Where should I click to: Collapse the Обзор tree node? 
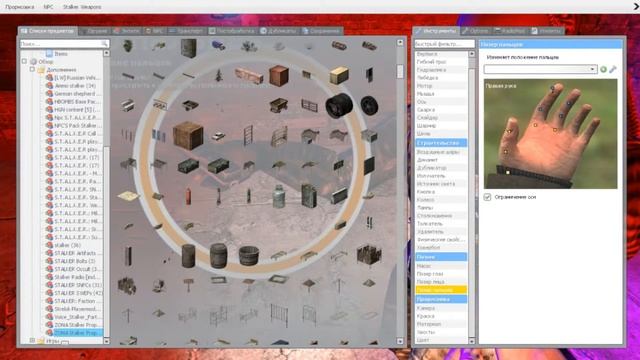pyautogui.click(x=24, y=62)
